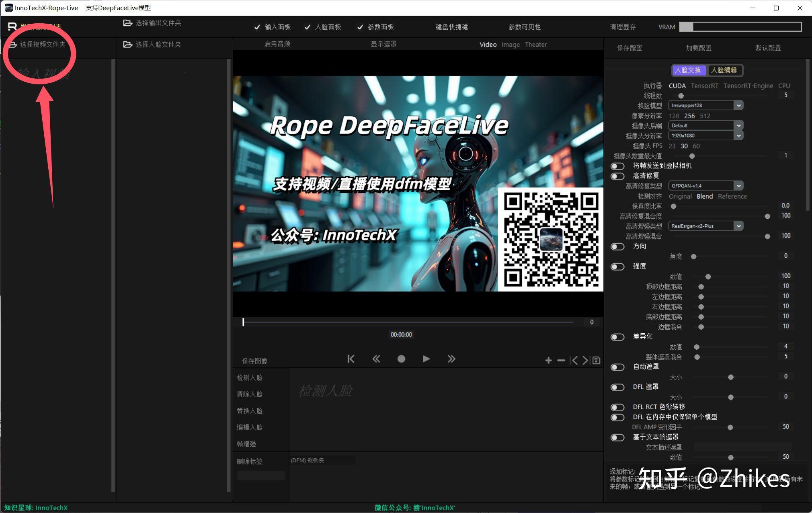Click the play triangle button
Screen dimensions: 812x513
(x=426, y=359)
